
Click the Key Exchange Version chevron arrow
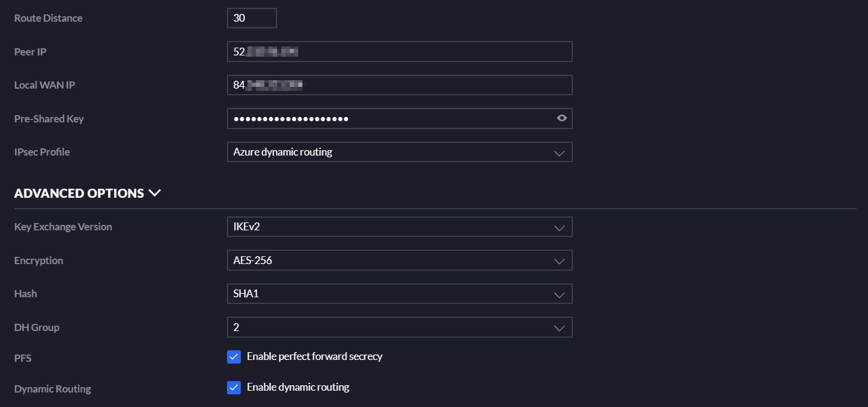pyautogui.click(x=559, y=227)
